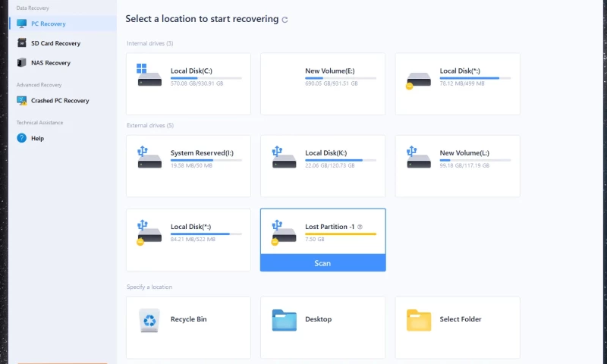Screen dimensions: 607x364
Task: Click the 'Local Disk(K:)' label
Action: (326, 152)
